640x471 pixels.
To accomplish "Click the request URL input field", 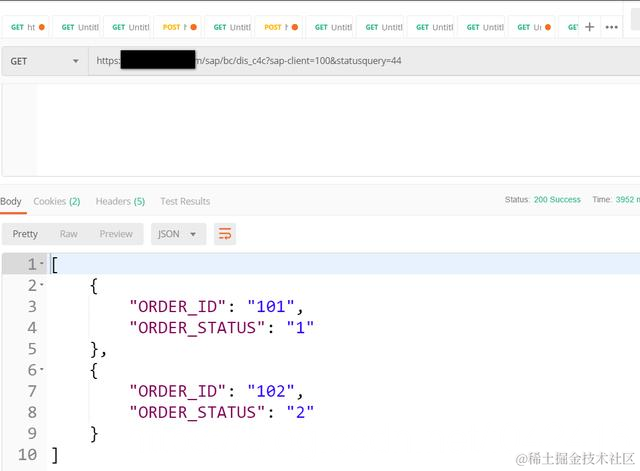I will tap(364, 61).
